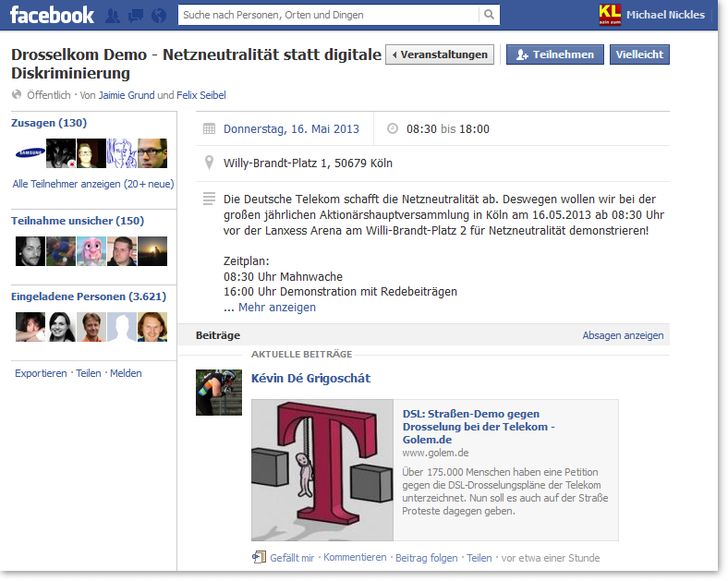Click the clock icon beside 08:30

[x=393, y=128]
